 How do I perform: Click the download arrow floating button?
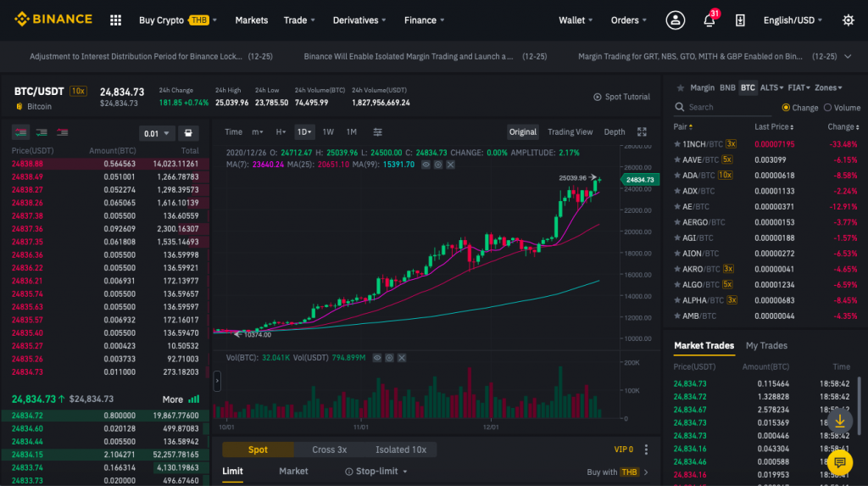point(840,422)
